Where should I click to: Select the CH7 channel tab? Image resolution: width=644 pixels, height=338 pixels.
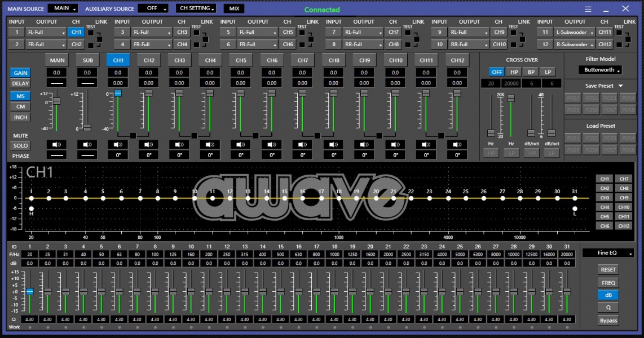pos(303,60)
